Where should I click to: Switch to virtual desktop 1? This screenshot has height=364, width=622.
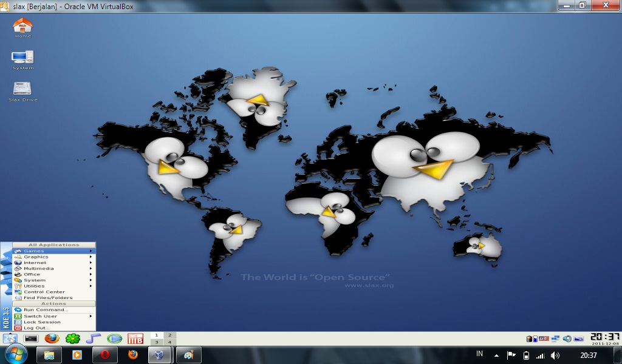coord(156,335)
